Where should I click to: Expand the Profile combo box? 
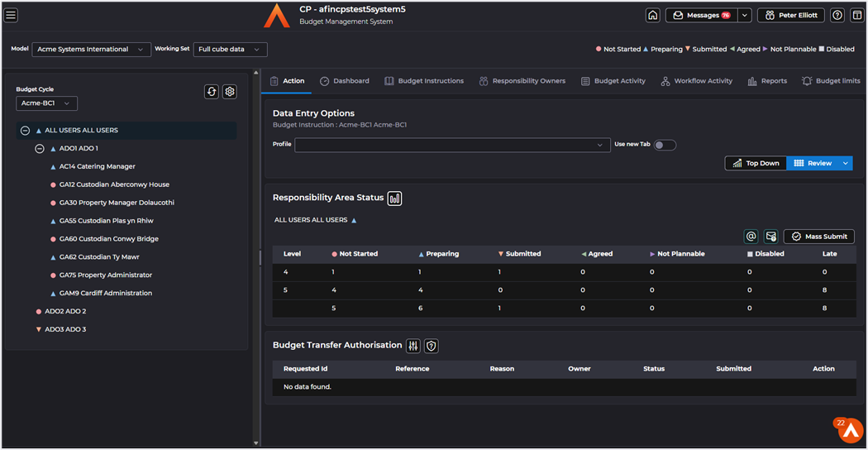point(452,145)
